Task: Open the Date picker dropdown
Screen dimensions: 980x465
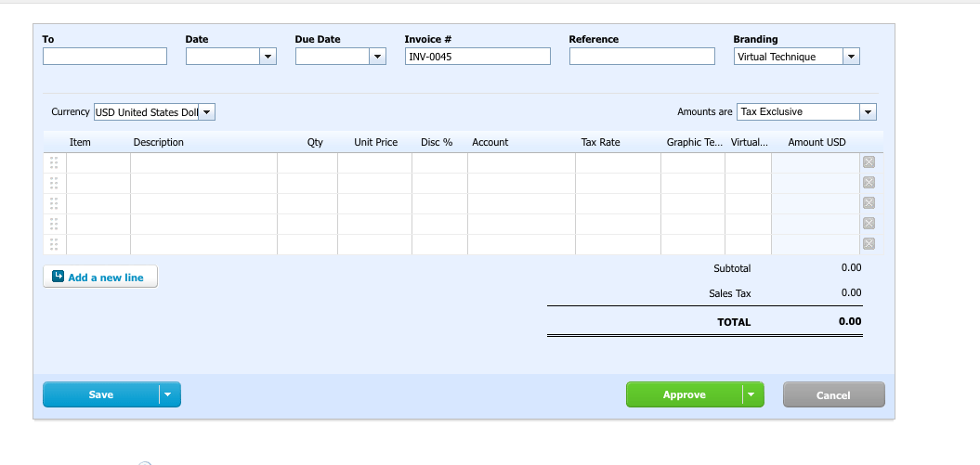Action: [x=268, y=57]
